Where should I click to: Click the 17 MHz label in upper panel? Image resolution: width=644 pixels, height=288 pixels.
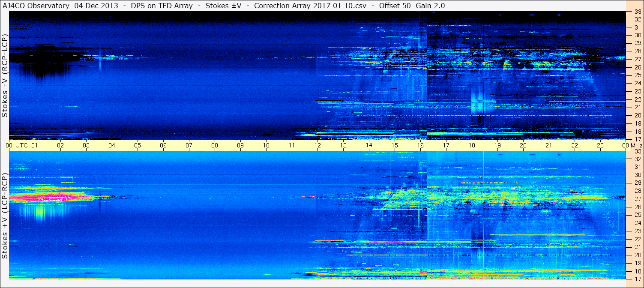tap(637, 139)
